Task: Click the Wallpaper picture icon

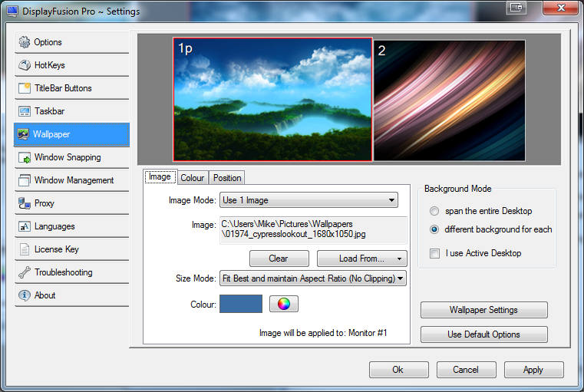Action: (23, 134)
